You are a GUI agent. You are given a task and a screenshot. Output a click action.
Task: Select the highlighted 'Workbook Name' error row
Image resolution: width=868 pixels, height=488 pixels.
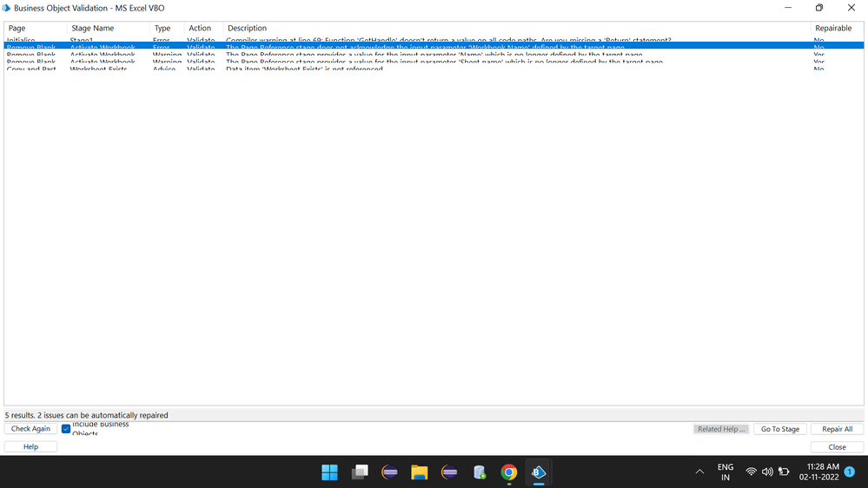(434, 46)
